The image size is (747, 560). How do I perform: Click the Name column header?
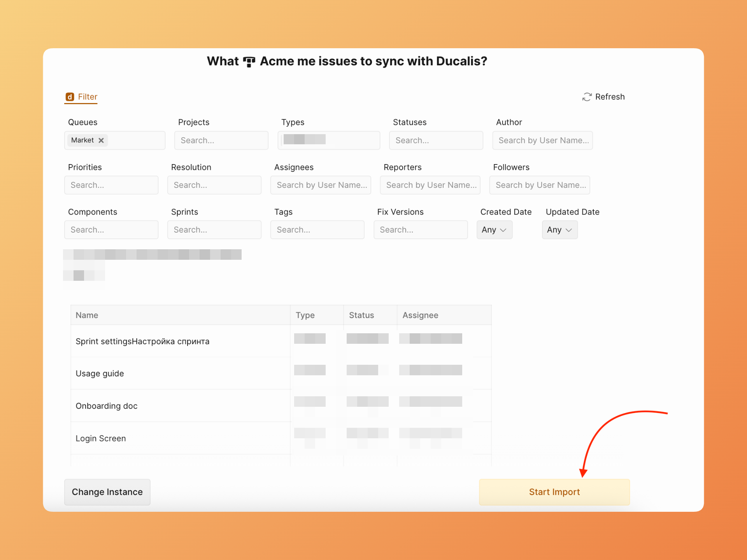[87, 315]
